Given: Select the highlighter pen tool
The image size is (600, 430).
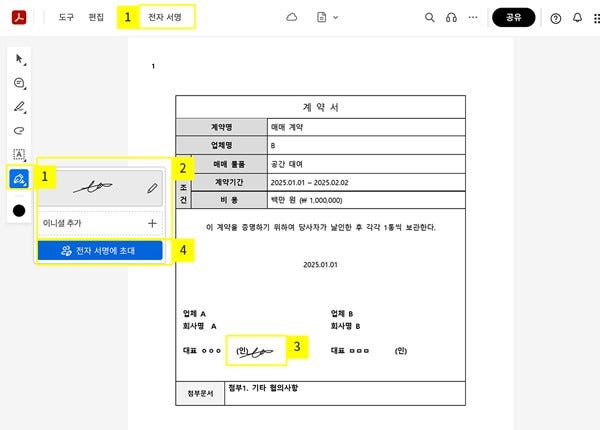Looking at the screenshot, I should [19, 107].
